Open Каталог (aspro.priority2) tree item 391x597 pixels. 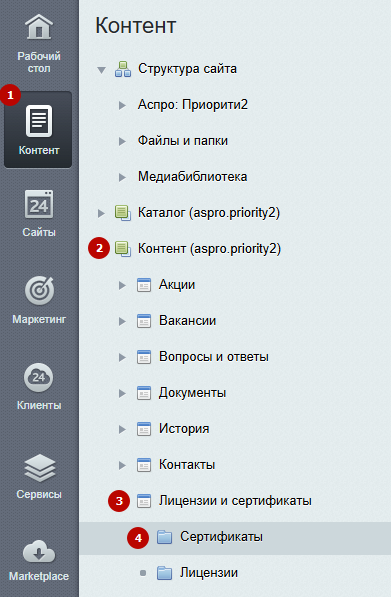coord(209,213)
